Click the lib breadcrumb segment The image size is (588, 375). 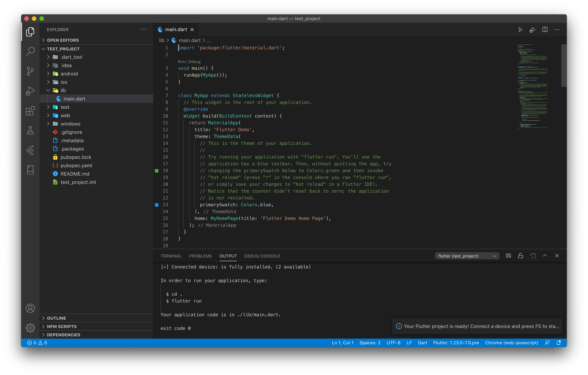tap(162, 40)
